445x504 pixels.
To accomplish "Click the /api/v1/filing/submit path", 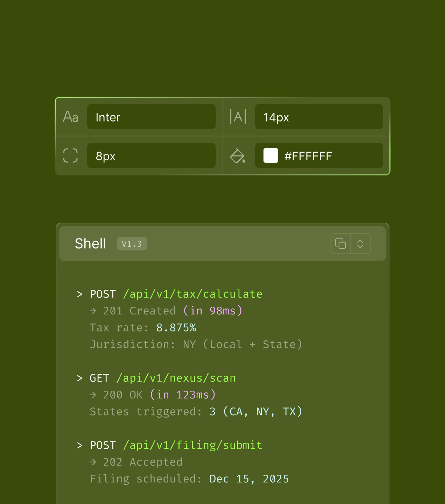I will click(193, 445).
